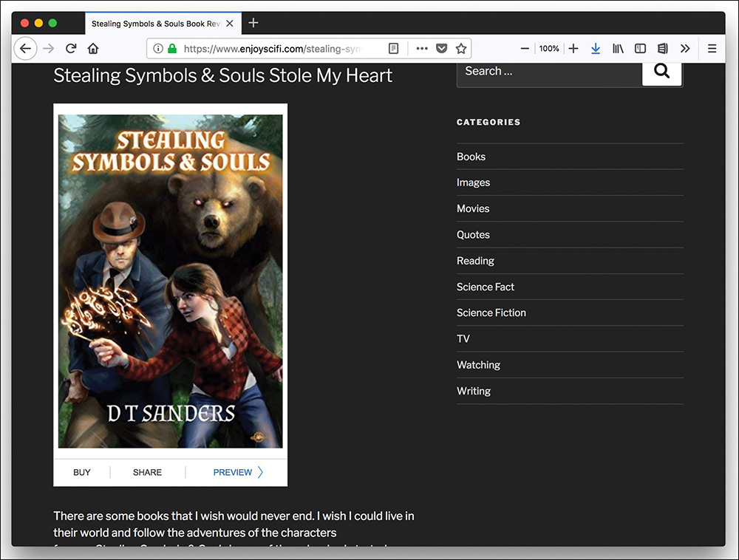
Task: Toggle the browser sidebar
Action: click(640, 47)
